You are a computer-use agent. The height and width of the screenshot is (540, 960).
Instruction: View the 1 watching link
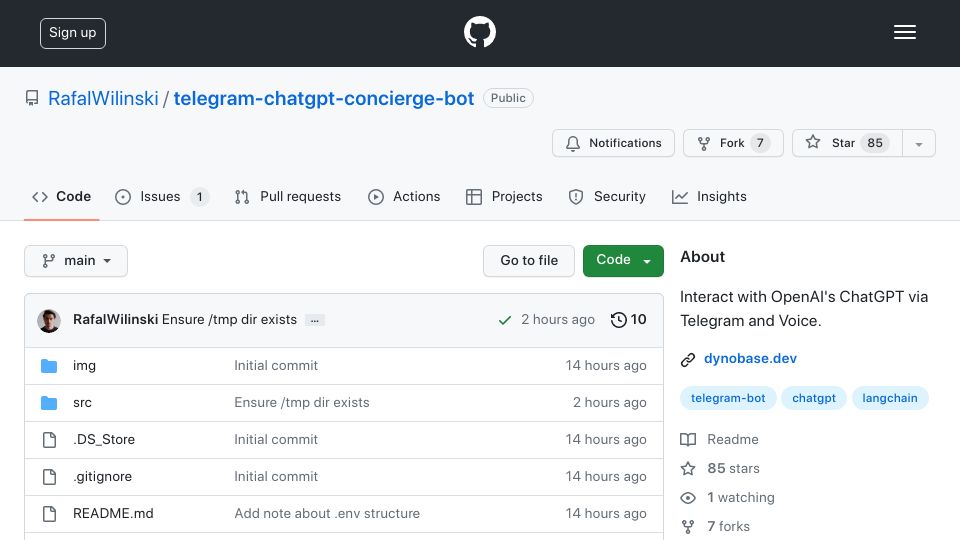[741, 497]
